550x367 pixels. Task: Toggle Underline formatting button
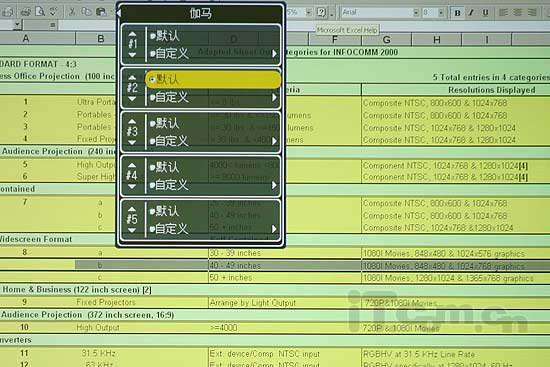click(x=485, y=13)
